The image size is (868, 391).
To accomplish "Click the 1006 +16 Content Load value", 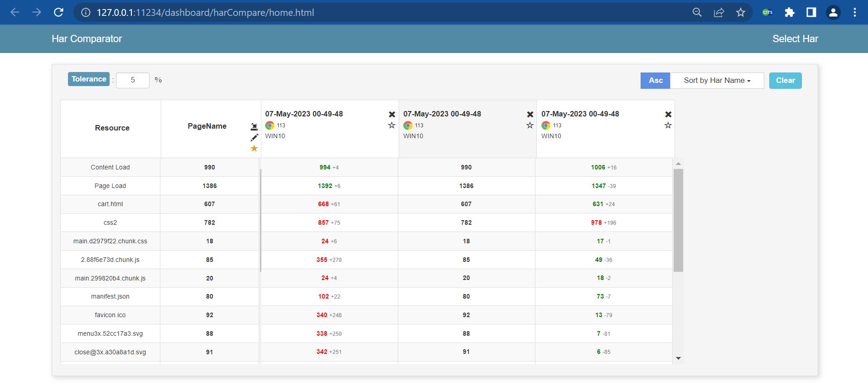I will (x=603, y=168).
